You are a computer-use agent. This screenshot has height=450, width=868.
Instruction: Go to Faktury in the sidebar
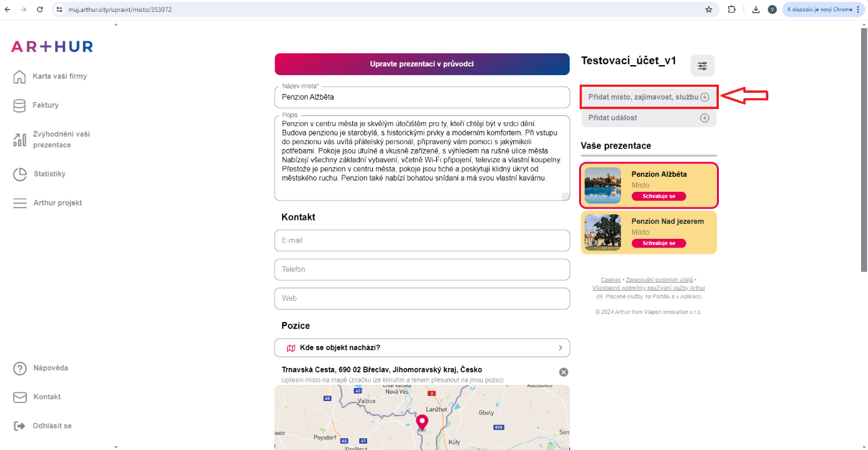click(45, 105)
